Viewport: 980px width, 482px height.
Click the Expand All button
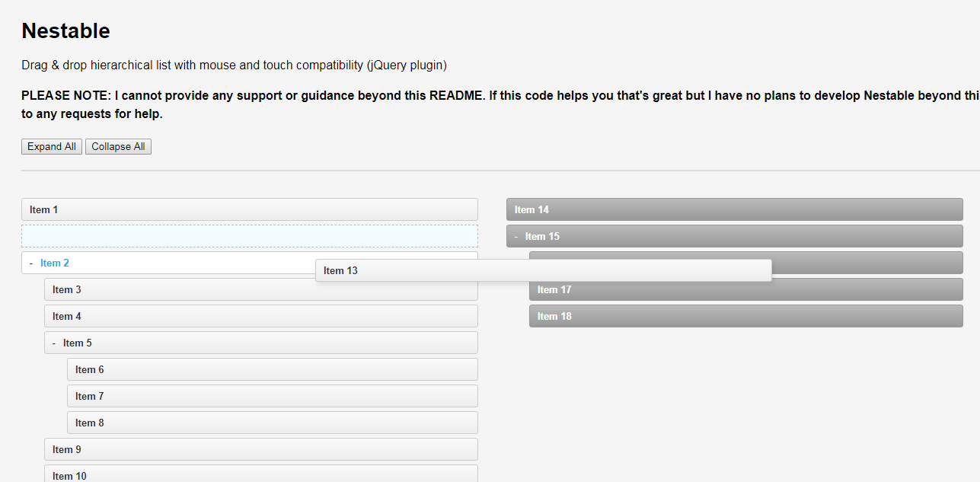coord(52,146)
